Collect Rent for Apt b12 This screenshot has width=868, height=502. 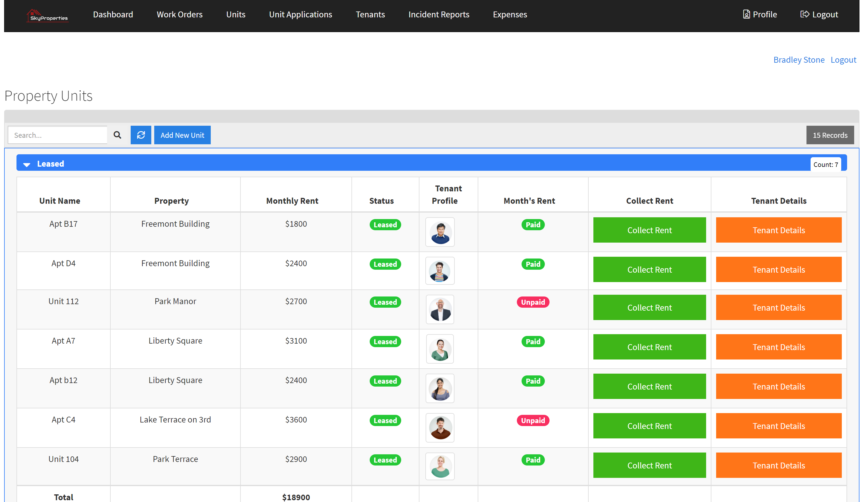(x=649, y=387)
